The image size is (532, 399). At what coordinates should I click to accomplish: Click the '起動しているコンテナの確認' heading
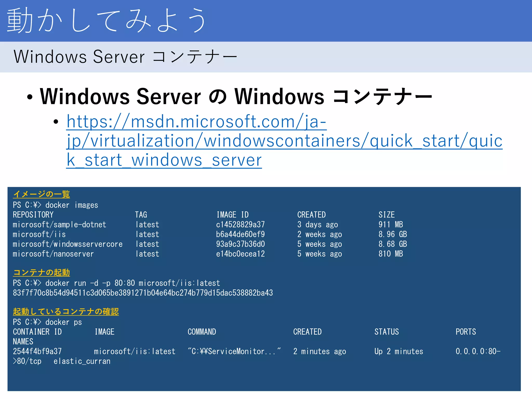click(x=66, y=311)
